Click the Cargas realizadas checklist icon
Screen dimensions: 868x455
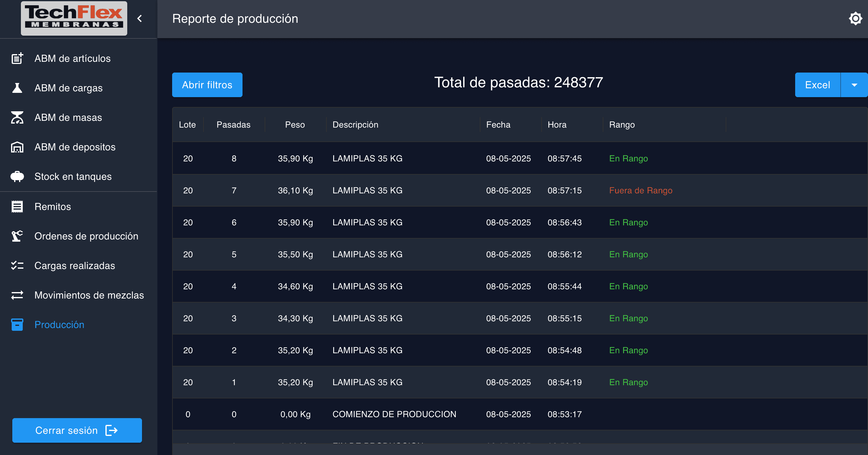point(17,266)
